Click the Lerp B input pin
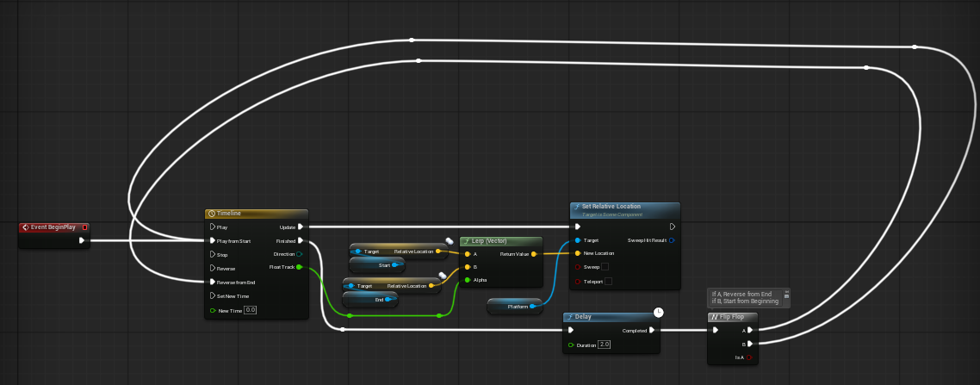The width and height of the screenshot is (980, 385). pyautogui.click(x=468, y=267)
